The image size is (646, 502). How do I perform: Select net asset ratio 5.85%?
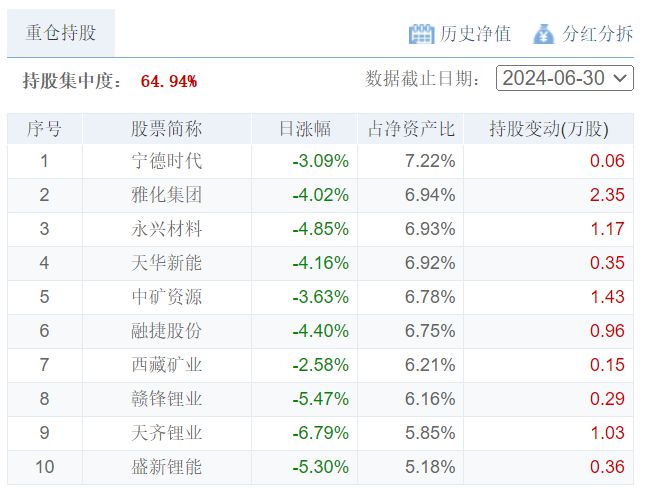point(430,433)
